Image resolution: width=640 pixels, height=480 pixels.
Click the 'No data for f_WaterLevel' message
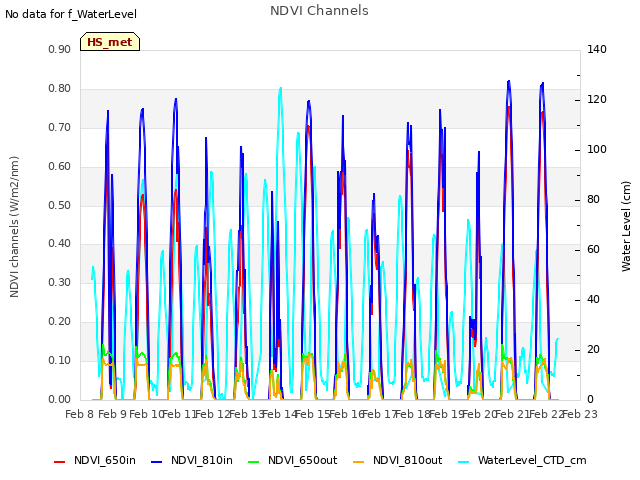71,14
